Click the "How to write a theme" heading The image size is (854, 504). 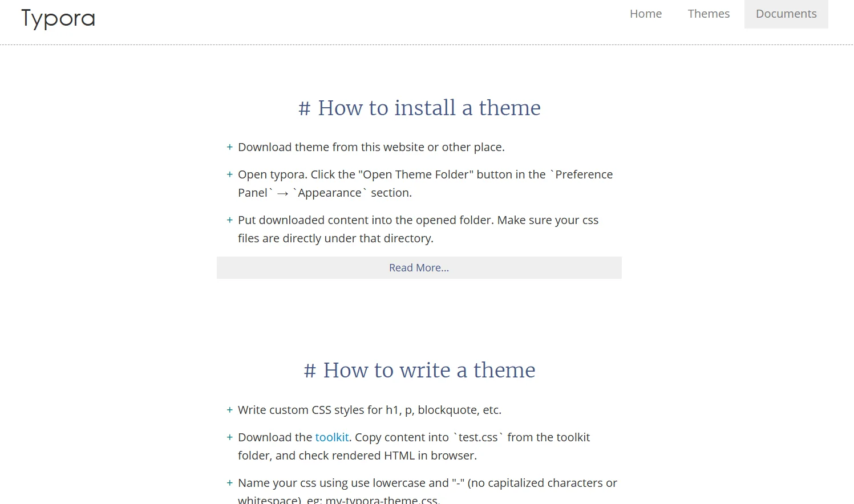pos(419,370)
